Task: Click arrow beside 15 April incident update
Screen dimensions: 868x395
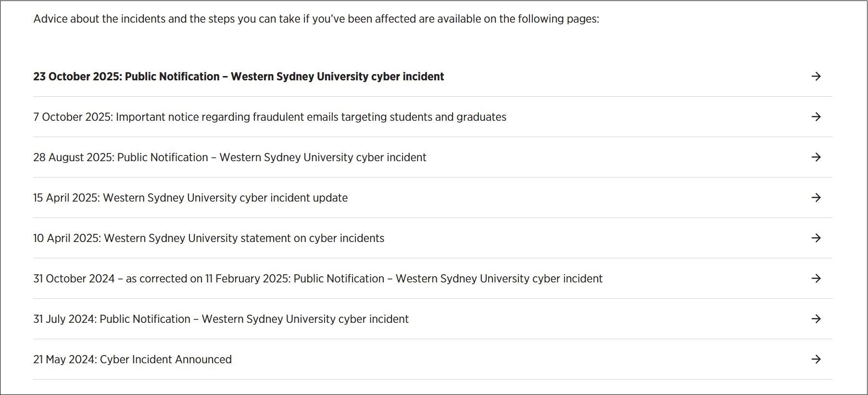Action: (x=816, y=198)
